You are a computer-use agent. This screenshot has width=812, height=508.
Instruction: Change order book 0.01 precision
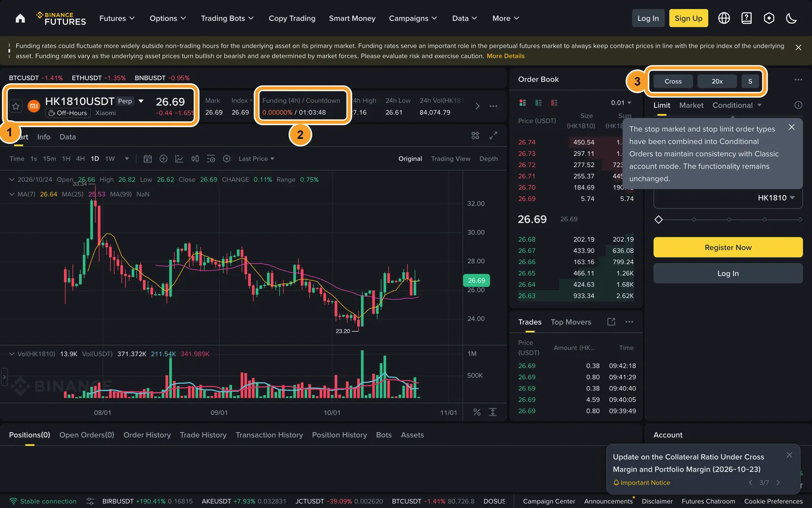(621, 103)
